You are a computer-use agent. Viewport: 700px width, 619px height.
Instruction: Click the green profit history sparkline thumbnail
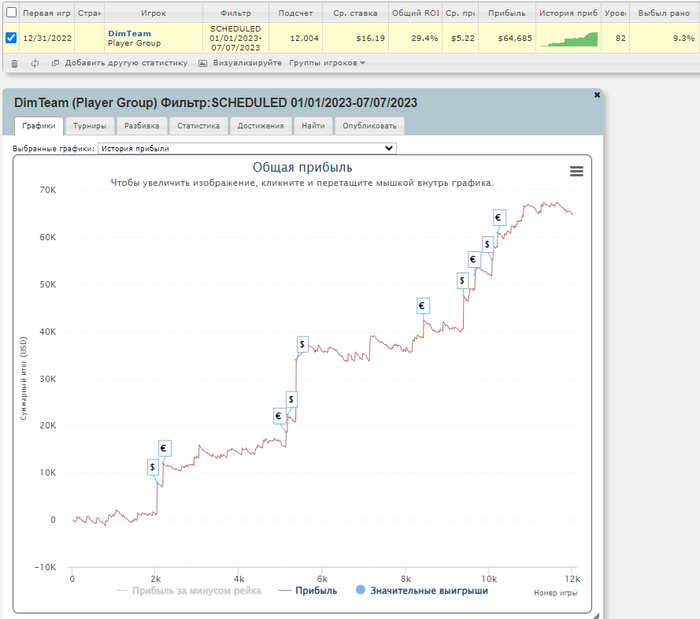click(x=569, y=39)
